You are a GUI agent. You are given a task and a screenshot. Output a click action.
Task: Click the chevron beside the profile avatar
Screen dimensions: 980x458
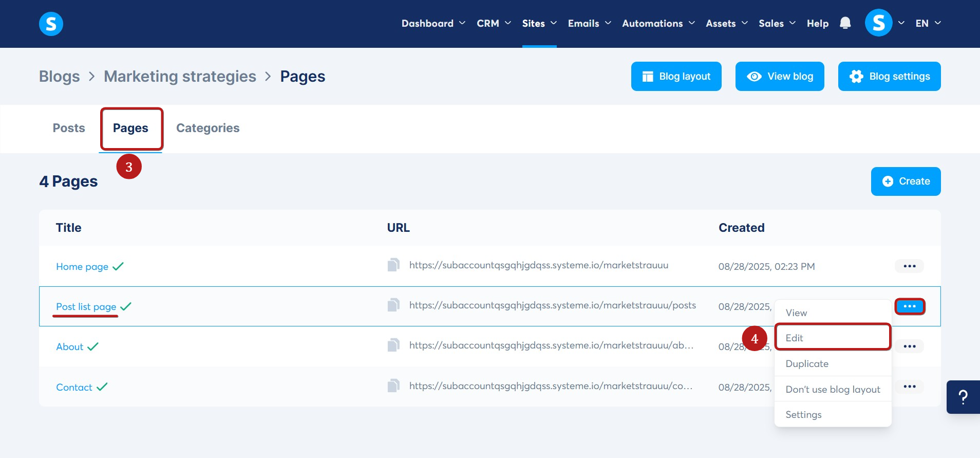coord(901,23)
